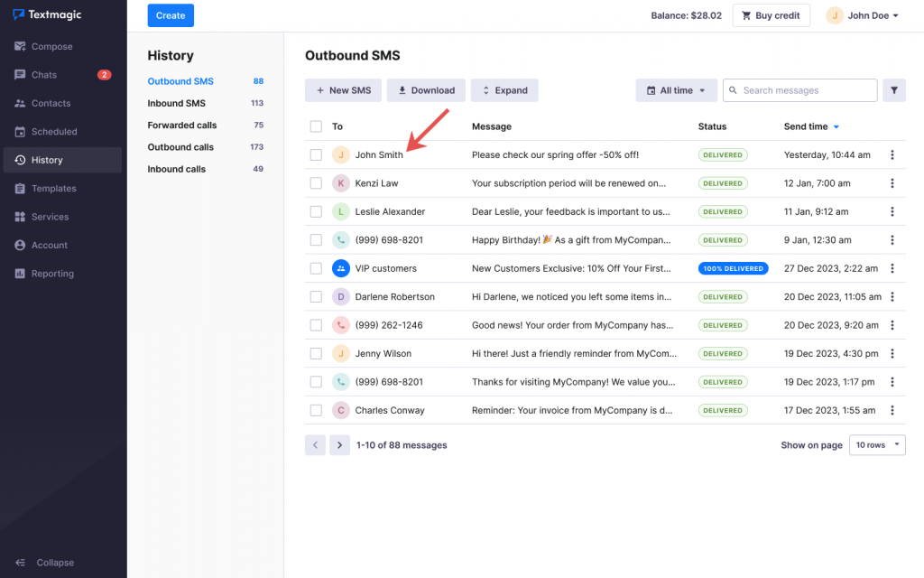Open the three-dot menu for VIP customers row
This screenshot has height=578, width=924.
[x=892, y=268]
